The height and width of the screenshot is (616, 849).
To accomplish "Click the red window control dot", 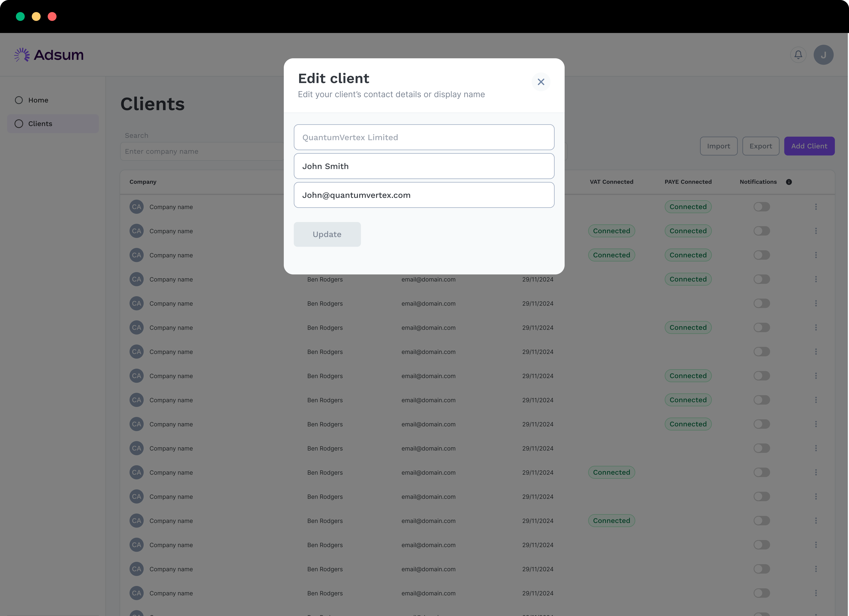I will (52, 16).
